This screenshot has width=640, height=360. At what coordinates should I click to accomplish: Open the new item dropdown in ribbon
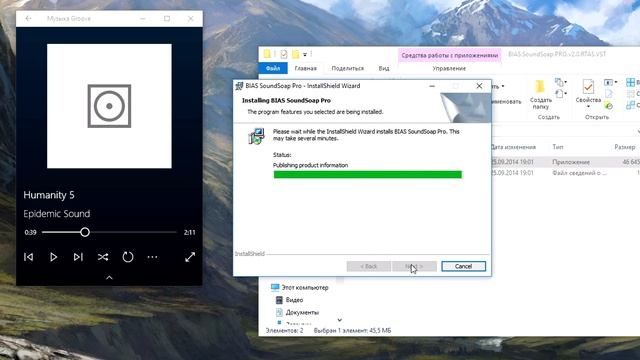tap(561, 82)
